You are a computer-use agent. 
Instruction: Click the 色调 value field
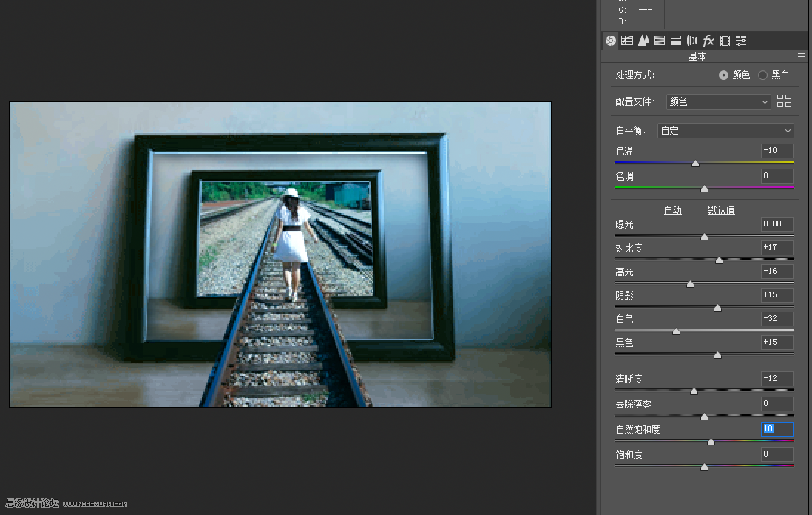pos(777,175)
